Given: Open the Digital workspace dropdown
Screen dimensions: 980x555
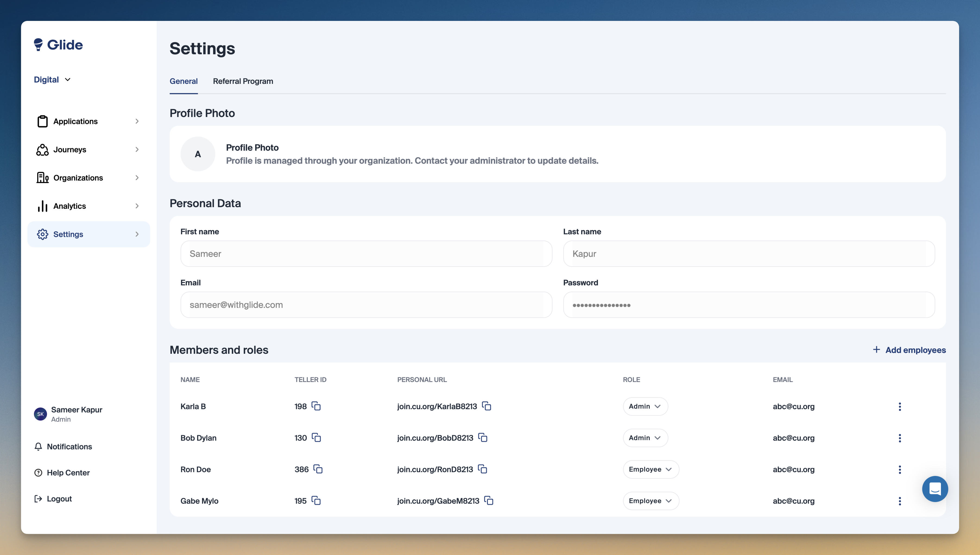Looking at the screenshot, I should (52, 80).
